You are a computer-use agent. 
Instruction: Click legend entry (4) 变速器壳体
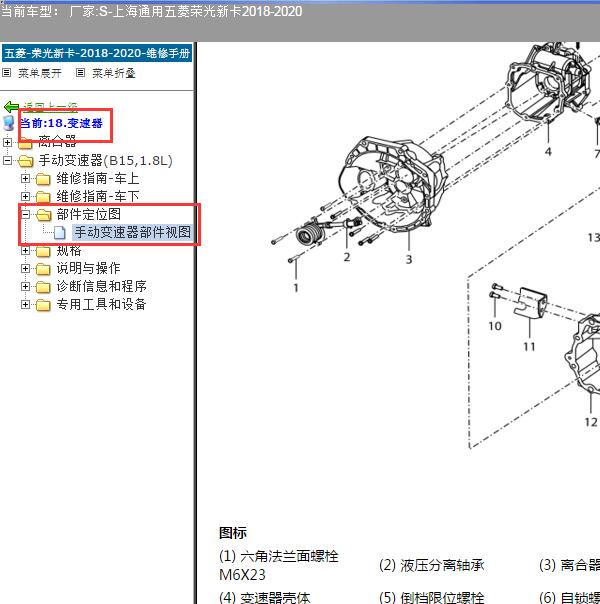(265, 597)
